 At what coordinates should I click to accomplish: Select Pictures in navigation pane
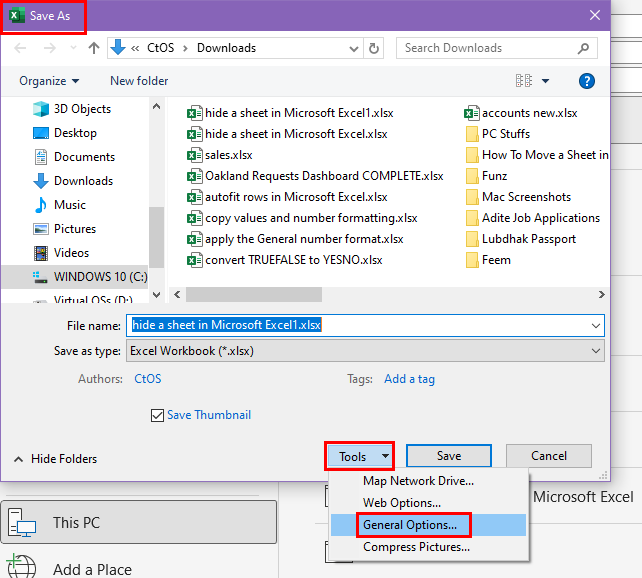pos(75,229)
